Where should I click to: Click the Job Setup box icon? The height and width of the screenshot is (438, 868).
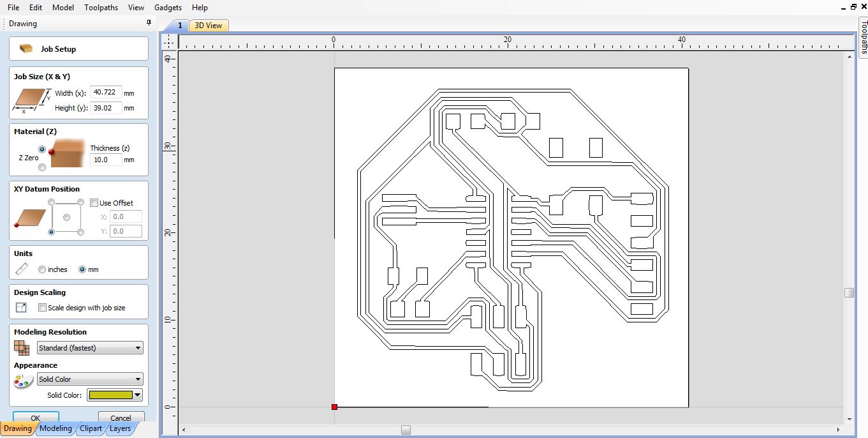(x=26, y=49)
